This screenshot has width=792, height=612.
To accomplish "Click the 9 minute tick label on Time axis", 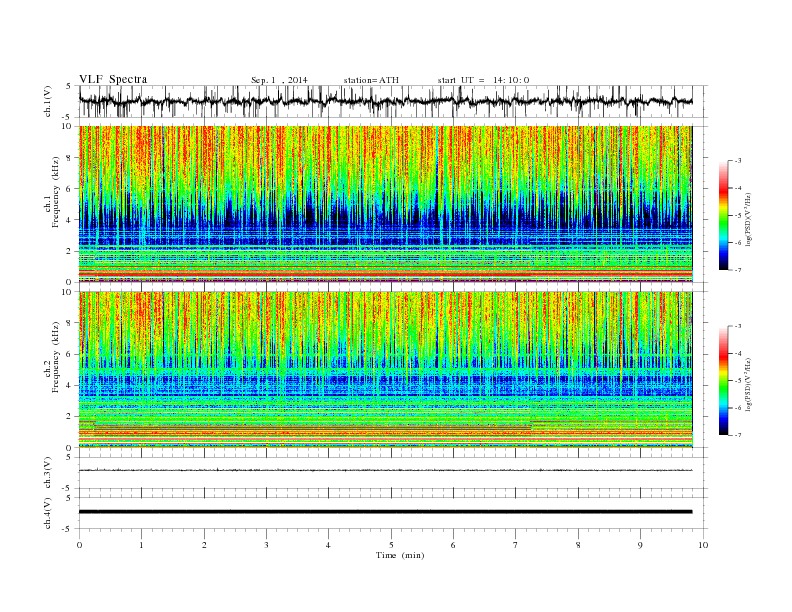I will [x=640, y=545].
